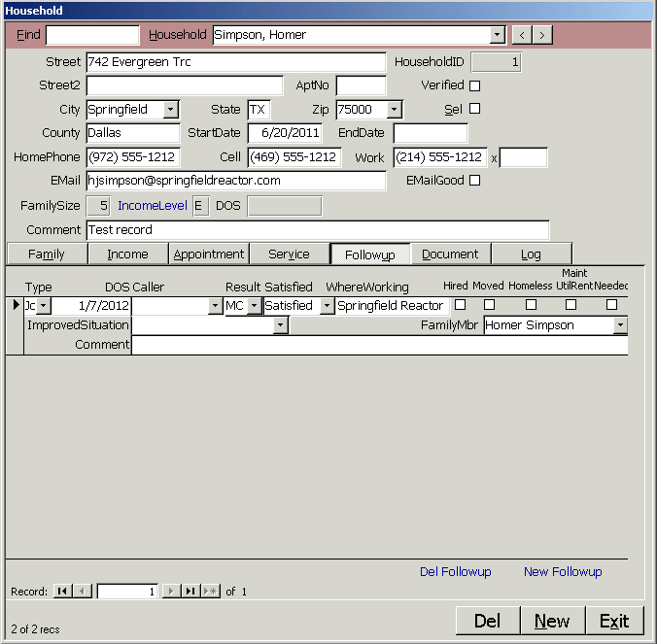The image size is (657, 644).
Task: Switch to the Appointment tab
Action: 209,254
